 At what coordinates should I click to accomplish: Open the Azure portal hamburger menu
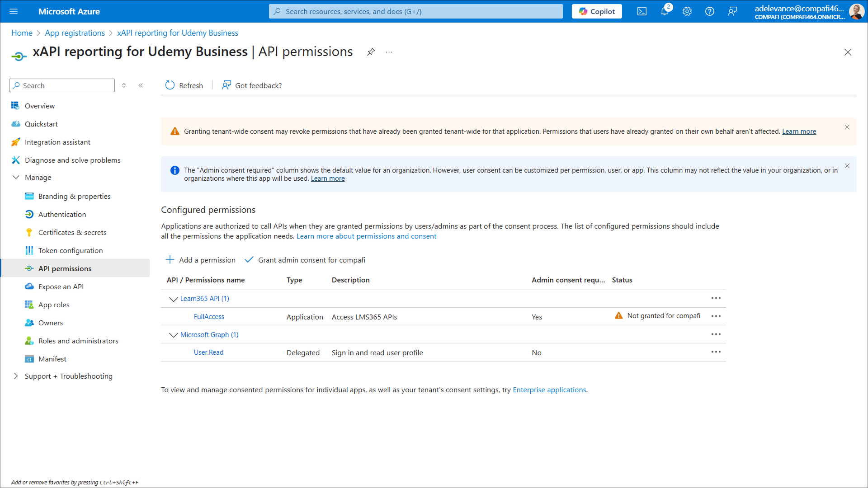click(x=14, y=11)
